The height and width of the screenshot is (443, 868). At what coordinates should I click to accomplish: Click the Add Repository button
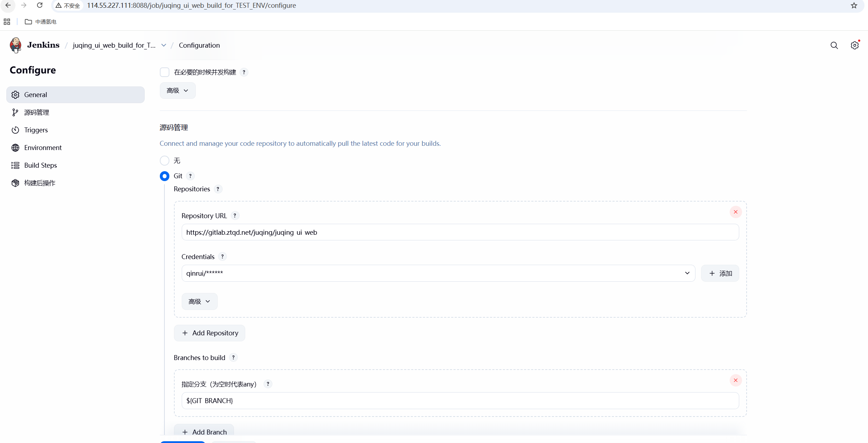[210, 333]
